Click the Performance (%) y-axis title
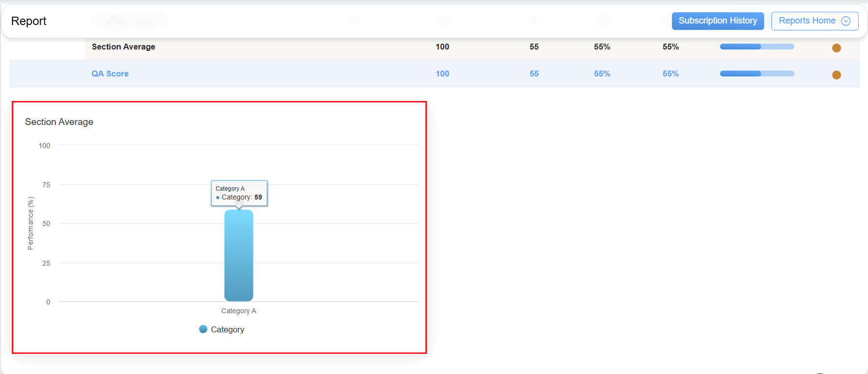 point(31,224)
